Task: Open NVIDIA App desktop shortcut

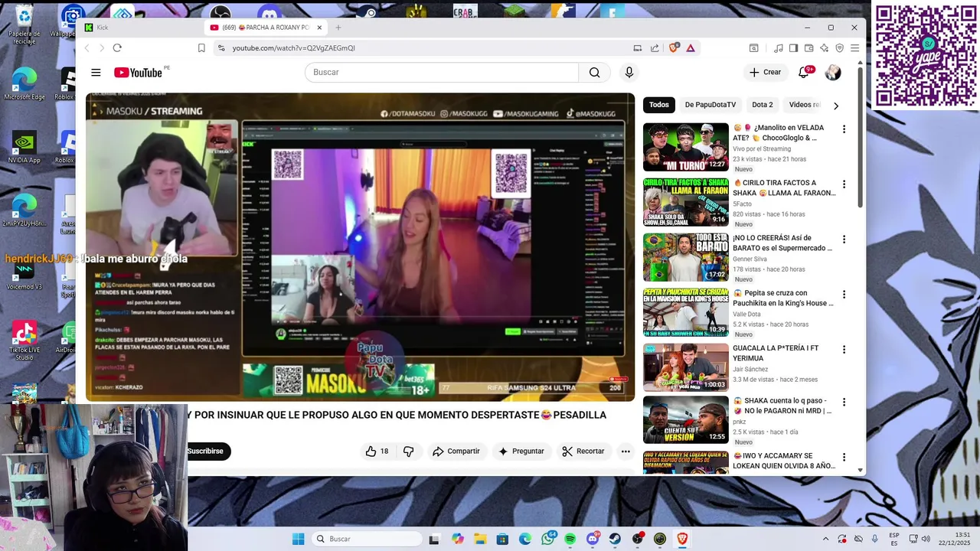Action: 24,147
